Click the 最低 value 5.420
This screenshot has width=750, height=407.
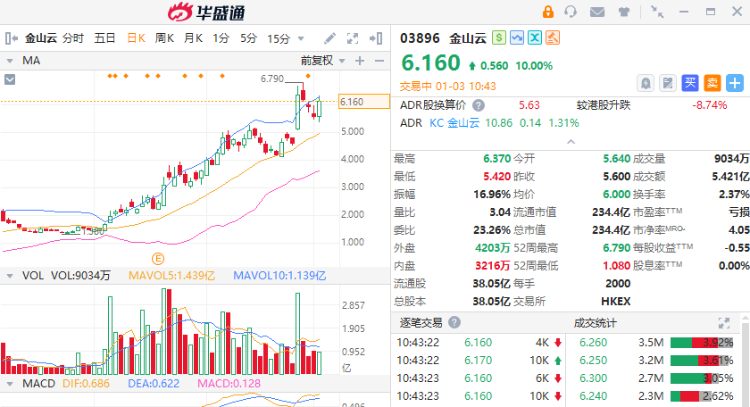[x=497, y=176]
